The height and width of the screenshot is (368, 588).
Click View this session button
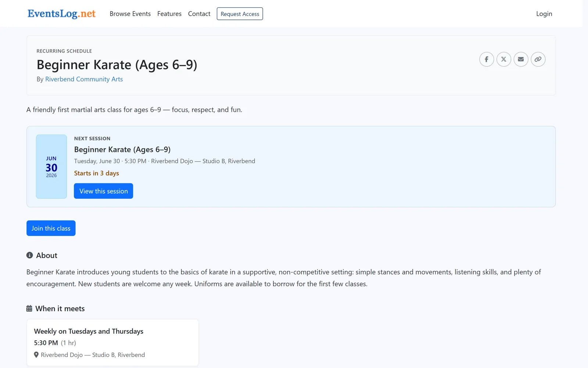click(103, 191)
